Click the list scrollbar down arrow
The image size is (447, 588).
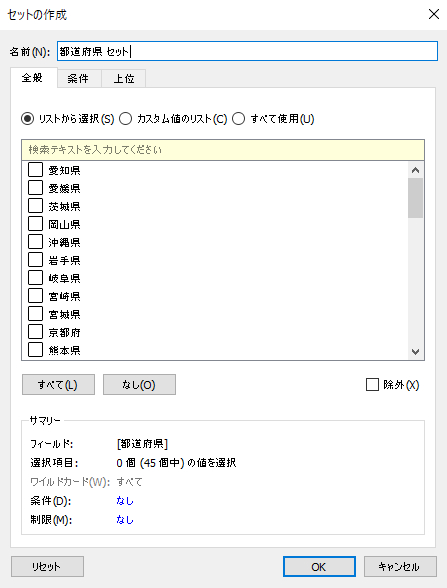click(x=415, y=351)
